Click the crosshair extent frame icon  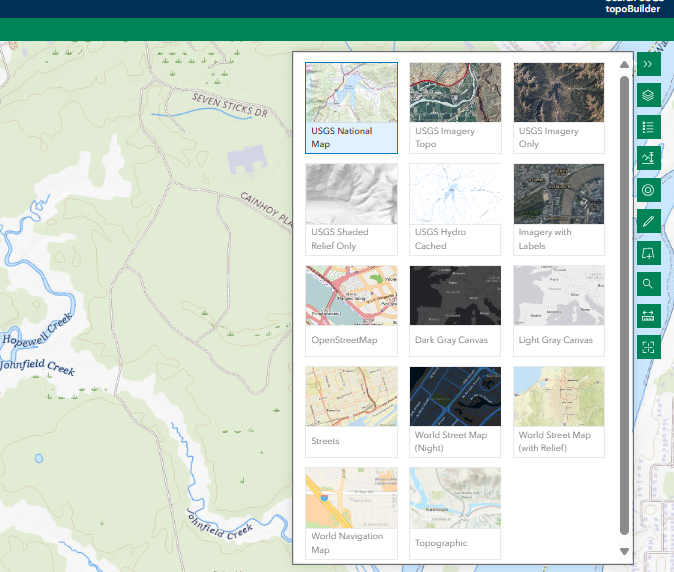(x=649, y=347)
